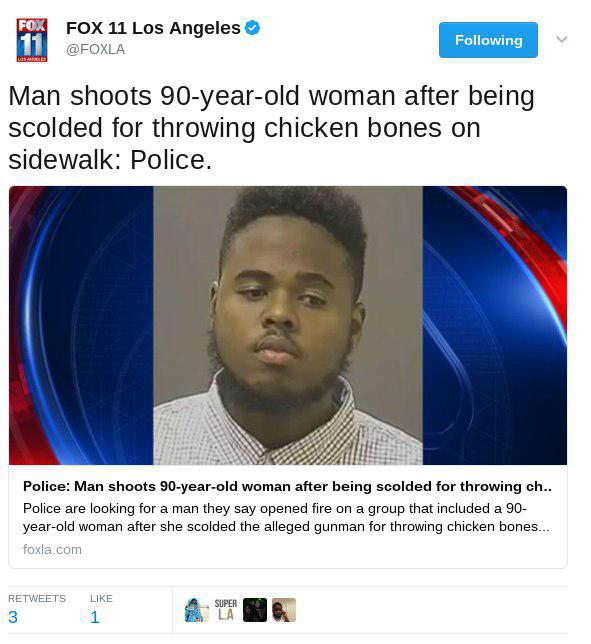Open the first retweeter's avatar
The height and width of the screenshot is (644, 591).
[197, 610]
